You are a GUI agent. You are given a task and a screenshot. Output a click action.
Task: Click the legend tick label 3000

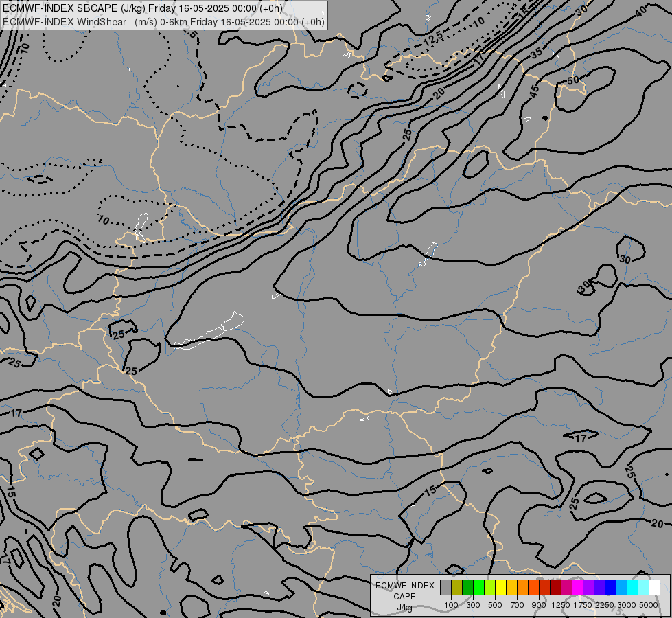(627, 605)
